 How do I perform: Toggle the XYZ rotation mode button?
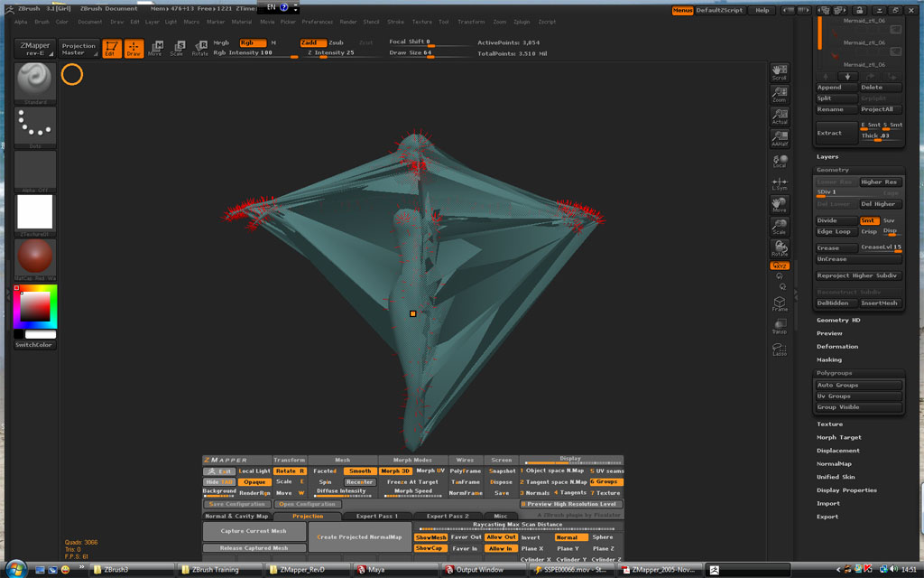click(780, 266)
